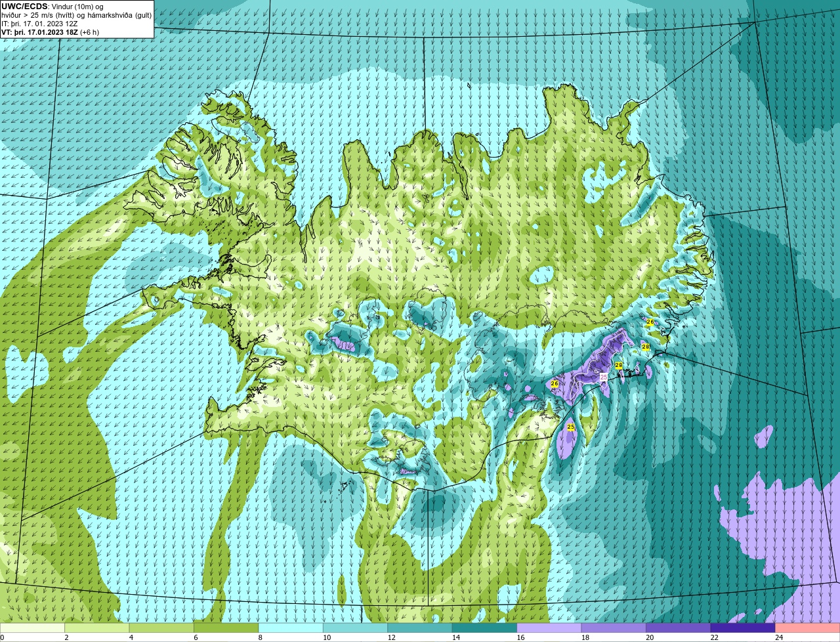This screenshot has width=840, height=642.
Task: Click the legend scale number 10
Action: point(326,637)
